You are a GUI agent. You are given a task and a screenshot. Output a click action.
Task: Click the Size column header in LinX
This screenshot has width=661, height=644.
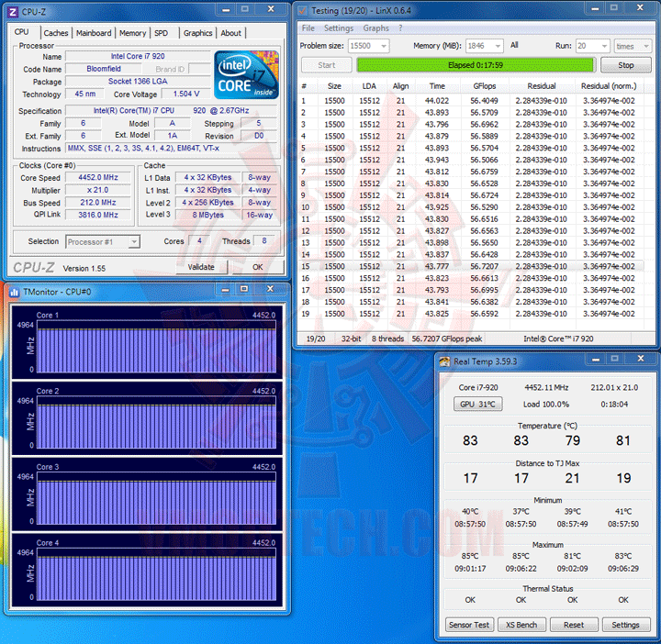click(x=334, y=86)
